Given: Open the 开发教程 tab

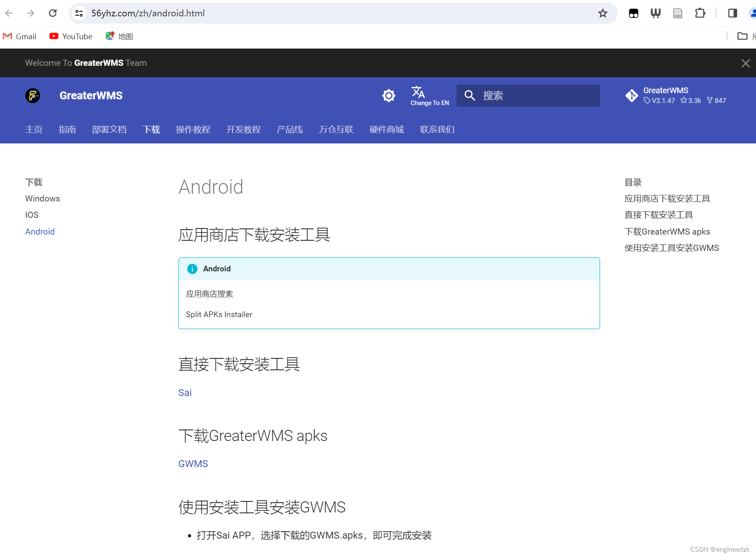Looking at the screenshot, I should pos(243,130).
